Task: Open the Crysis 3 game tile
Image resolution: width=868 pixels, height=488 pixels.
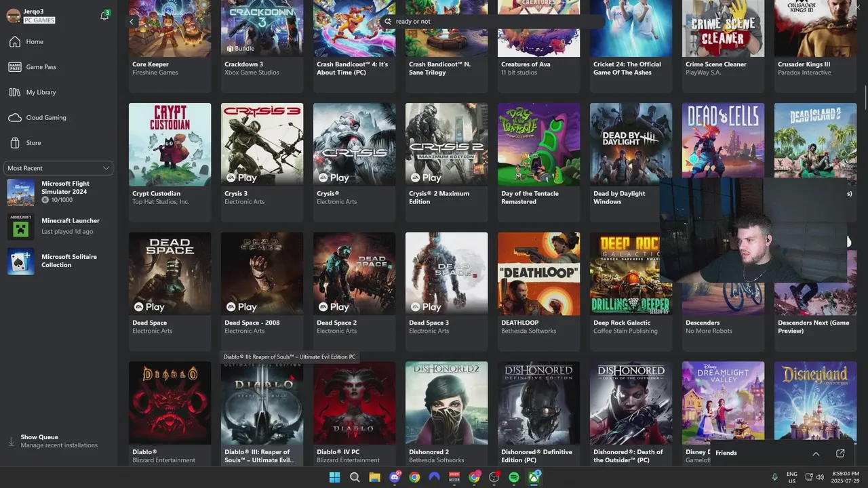Action: (262, 162)
